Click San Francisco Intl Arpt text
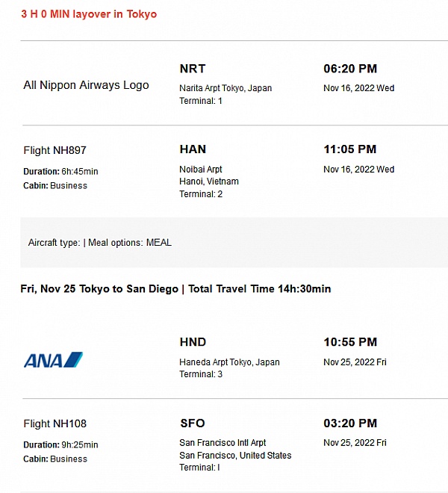 pyautogui.click(x=223, y=443)
